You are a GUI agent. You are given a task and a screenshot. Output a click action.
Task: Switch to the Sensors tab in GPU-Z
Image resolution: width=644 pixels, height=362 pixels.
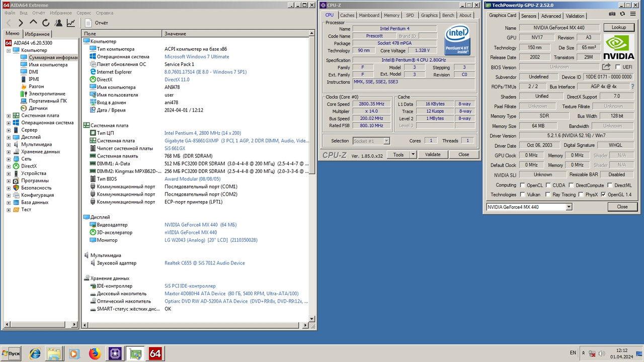[x=529, y=16]
